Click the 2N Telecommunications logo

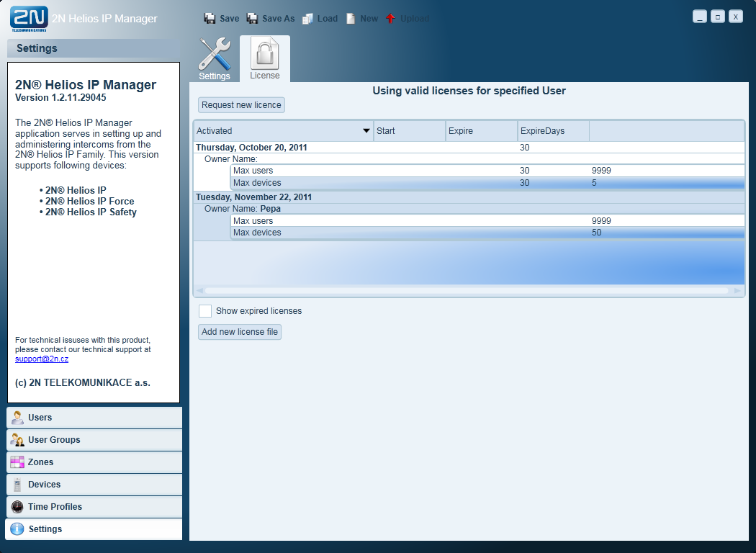coord(29,19)
